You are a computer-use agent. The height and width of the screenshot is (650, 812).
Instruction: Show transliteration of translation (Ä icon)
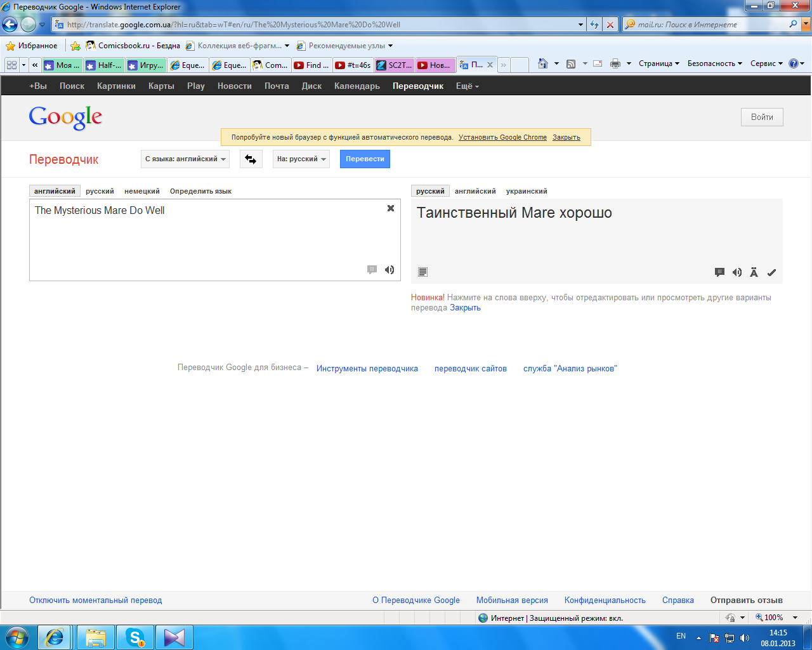click(754, 272)
